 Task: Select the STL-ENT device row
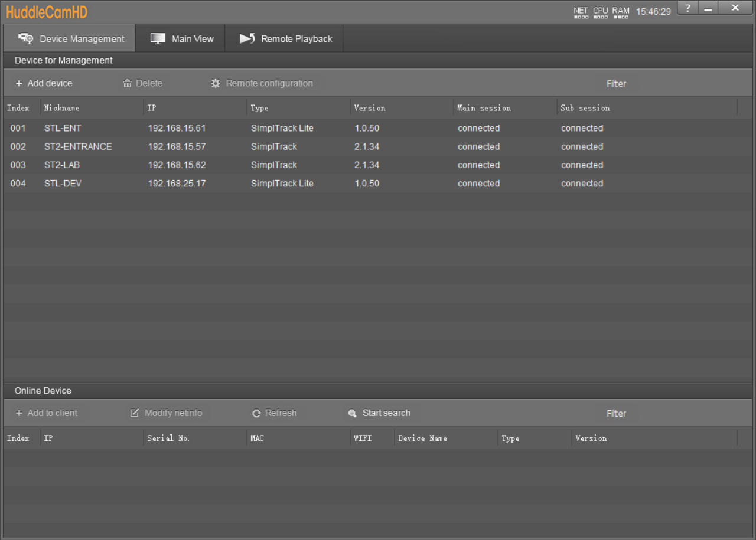(x=378, y=128)
